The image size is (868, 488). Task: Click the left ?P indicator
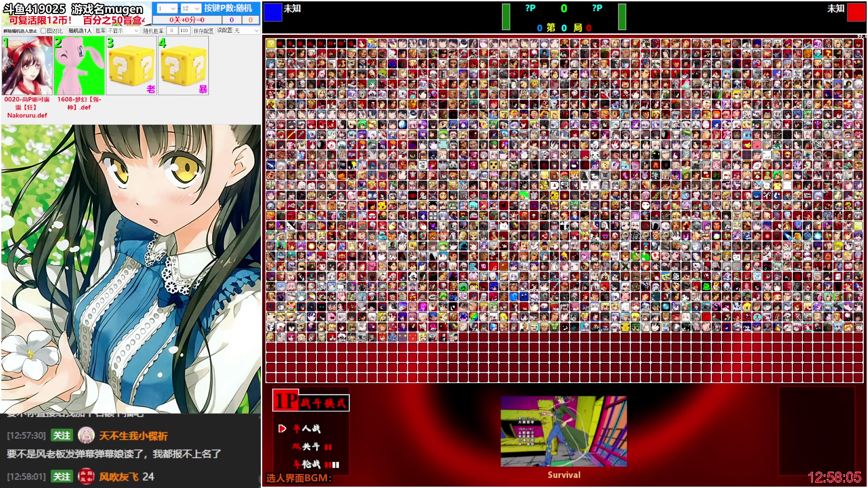(530, 8)
